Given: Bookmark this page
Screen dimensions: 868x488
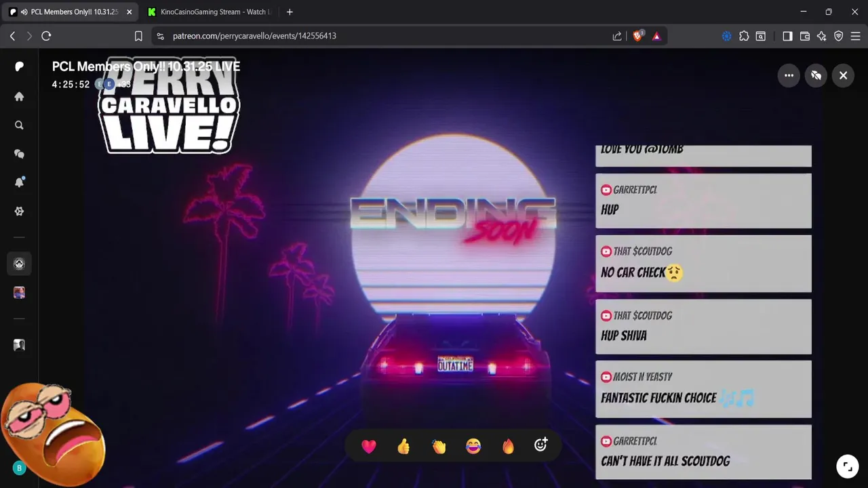Looking at the screenshot, I should pos(138,36).
